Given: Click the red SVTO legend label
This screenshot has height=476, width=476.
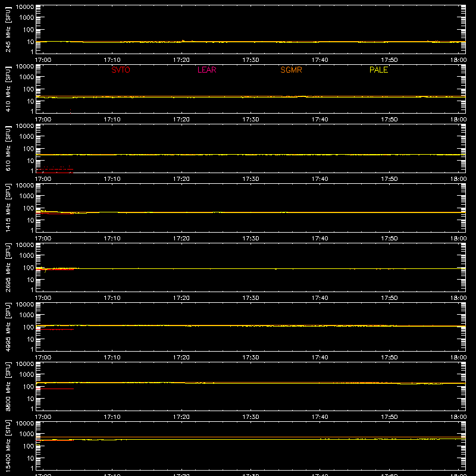Looking at the screenshot, I should click(121, 70).
